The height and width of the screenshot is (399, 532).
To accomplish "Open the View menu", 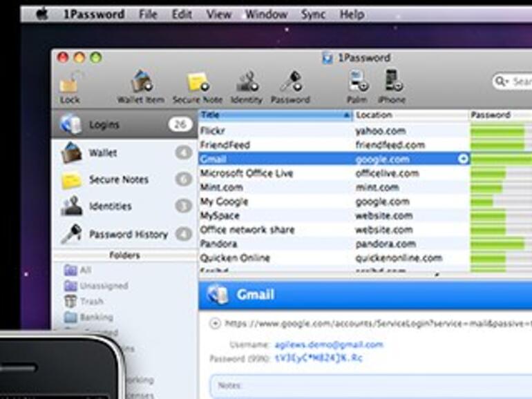I will [x=219, y=14].
